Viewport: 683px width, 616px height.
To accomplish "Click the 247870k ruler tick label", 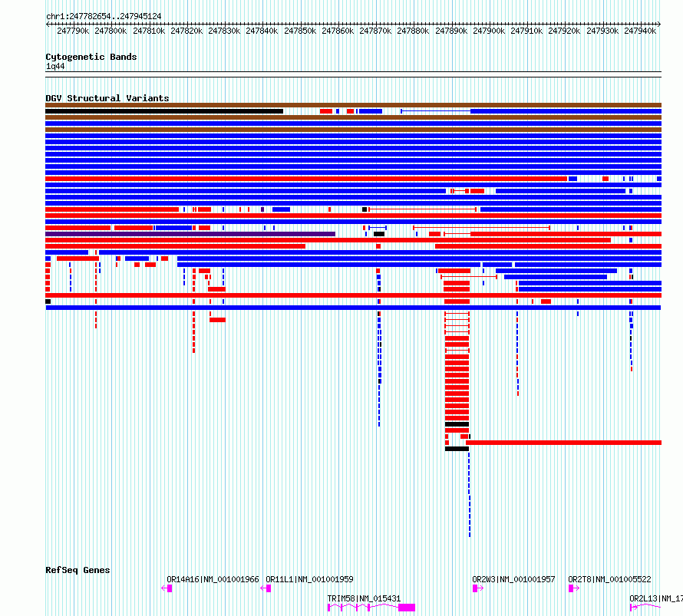I will click(375, 31).
